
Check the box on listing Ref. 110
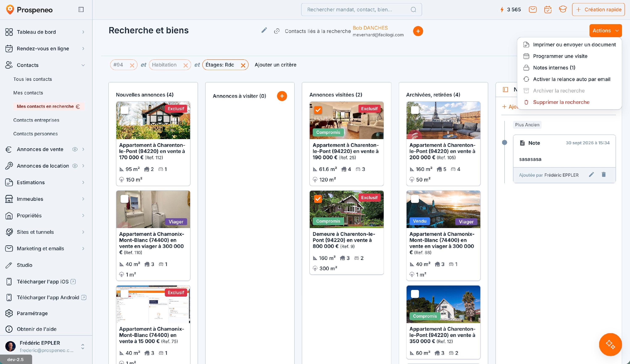125,199
